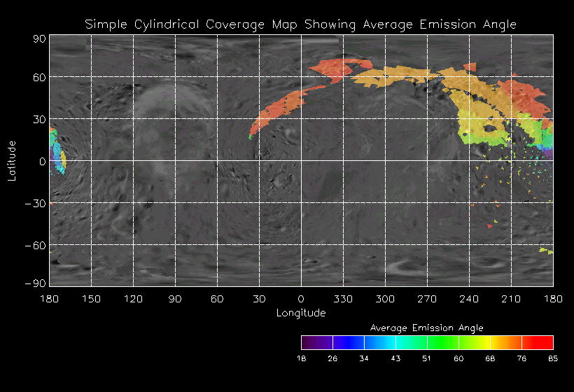Select the blue legend segment between 26 and 34
Viewport: 574px width, 392px height.
pos(348,342)
